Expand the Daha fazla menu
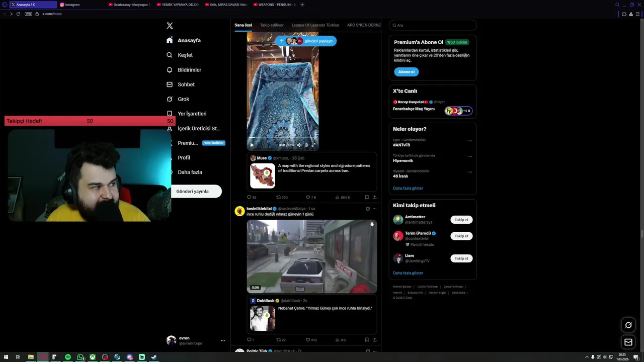This screenshot has width=644, height=362. point(184,172)
